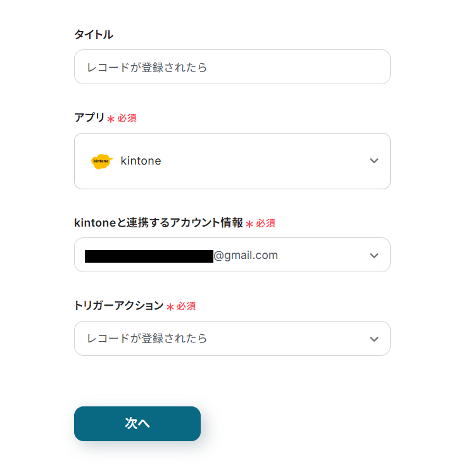The width and height of the screenshot is (466, 476).
Task: Click the chevron icon in the トリガーアクション field
Action: click(x=374, y=339)
